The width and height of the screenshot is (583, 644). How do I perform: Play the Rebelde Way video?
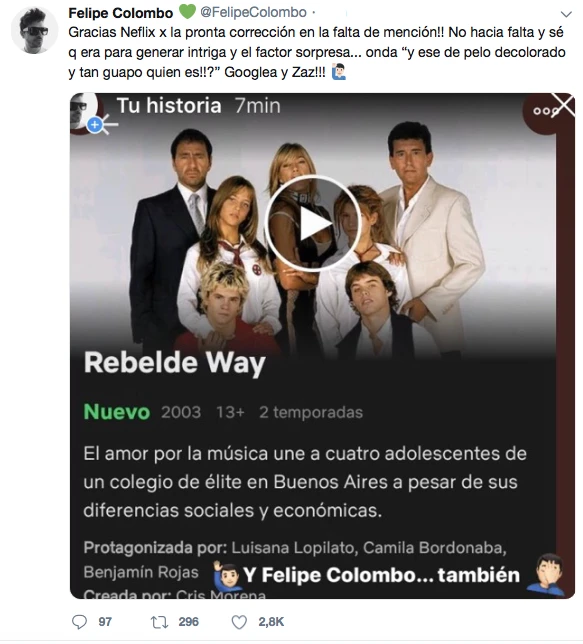point(313,224)
